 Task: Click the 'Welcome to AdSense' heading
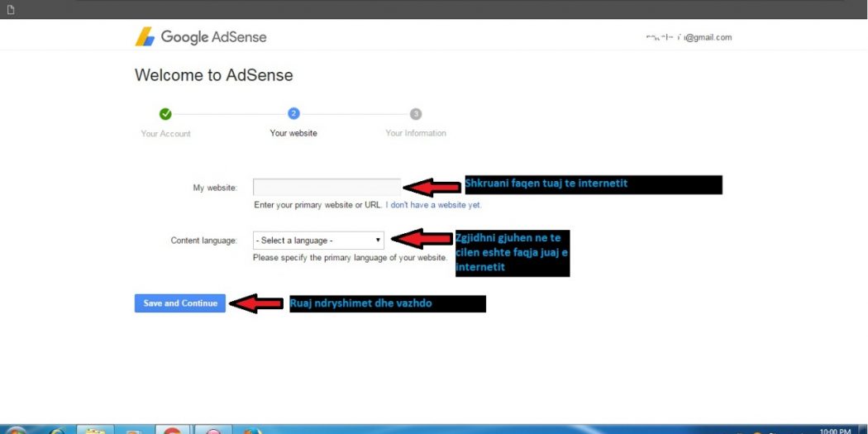(213, 75)
